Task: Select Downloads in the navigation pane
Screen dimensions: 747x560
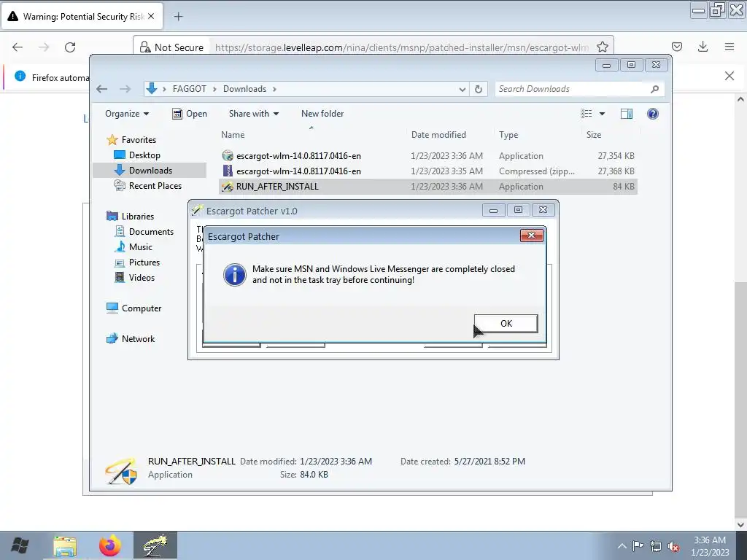Action: pyautogui.click(x=150, y=171)
